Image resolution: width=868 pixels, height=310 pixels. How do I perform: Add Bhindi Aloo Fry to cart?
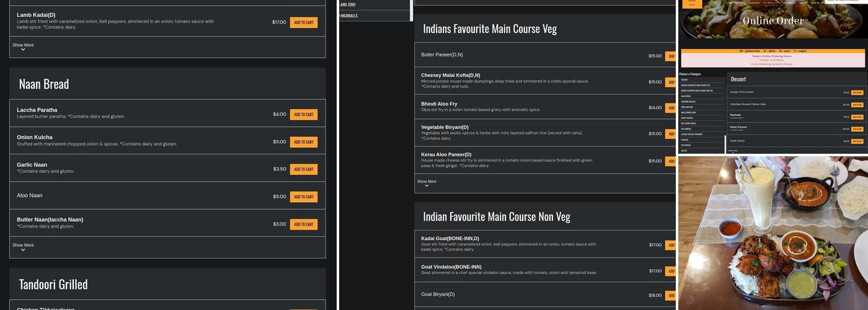coord(670,108)
